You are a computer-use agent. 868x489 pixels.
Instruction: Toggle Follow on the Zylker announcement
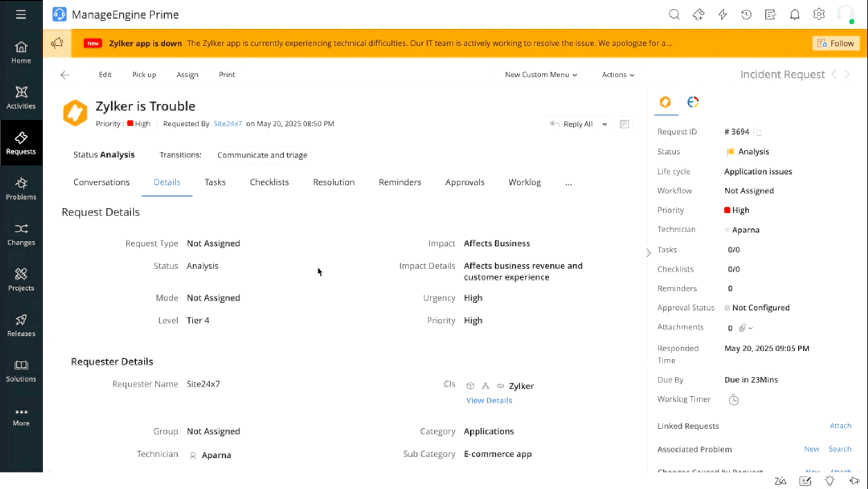point(835,43)
